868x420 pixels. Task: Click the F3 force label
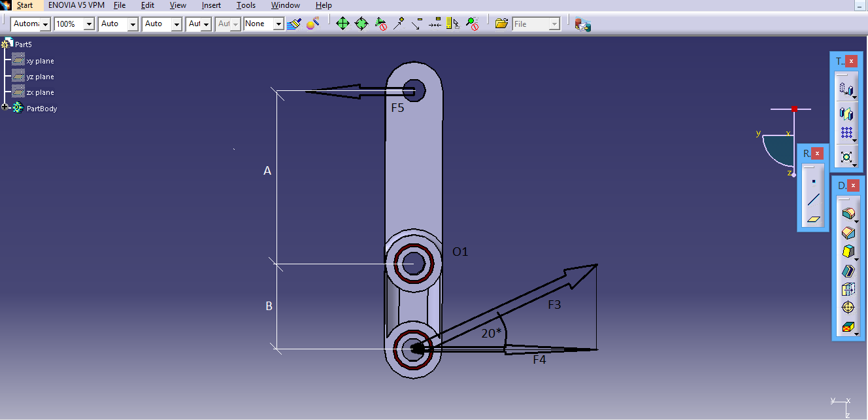pos(554,304)
